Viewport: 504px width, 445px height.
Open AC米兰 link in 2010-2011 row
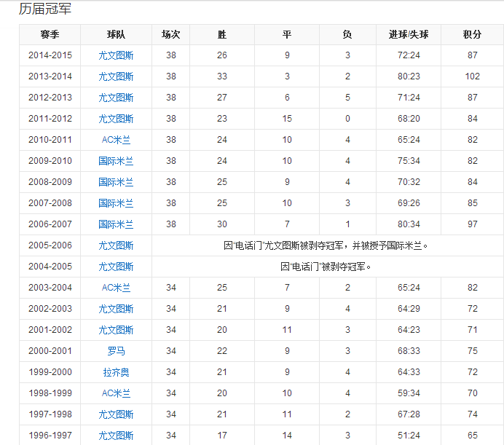(116, 140)
